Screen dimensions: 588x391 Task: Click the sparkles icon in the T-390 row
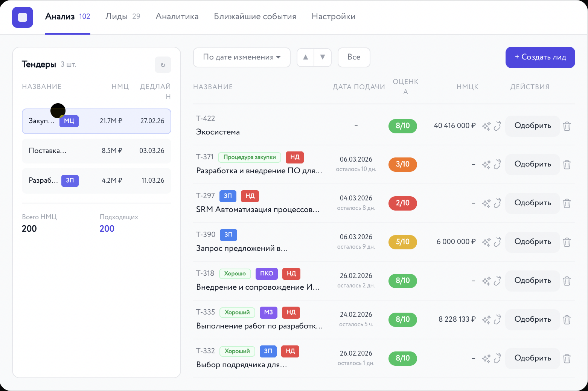(486, 242)
